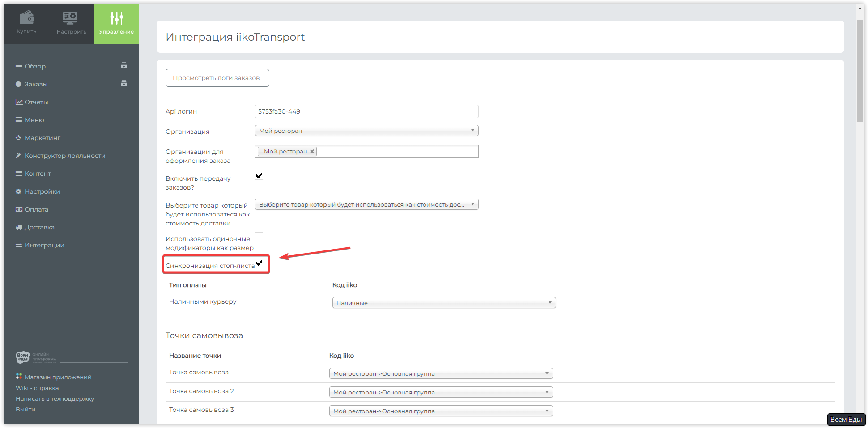Screen dimensions: 868x428
Task: Remove Мой ресторан tag with the x icon
Action: 312,152
